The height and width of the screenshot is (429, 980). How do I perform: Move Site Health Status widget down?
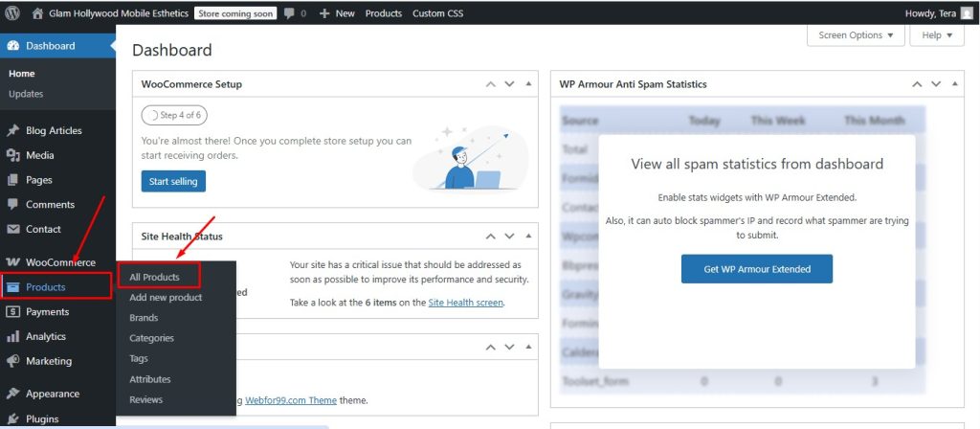pos(509,237)
